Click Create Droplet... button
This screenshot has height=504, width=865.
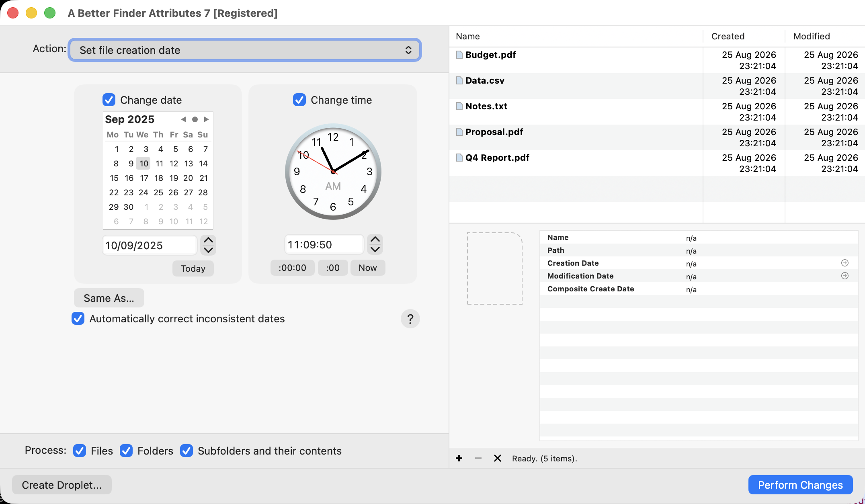point(62,485)
